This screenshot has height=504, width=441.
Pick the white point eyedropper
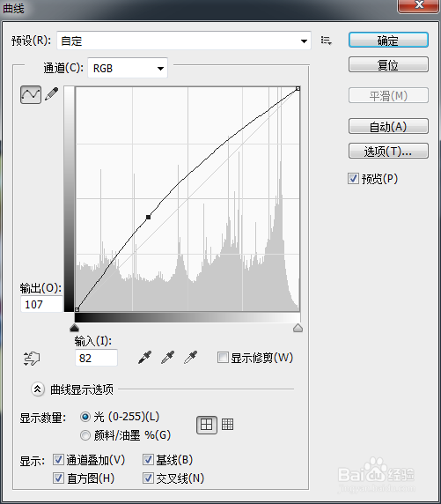click(190, 357)
